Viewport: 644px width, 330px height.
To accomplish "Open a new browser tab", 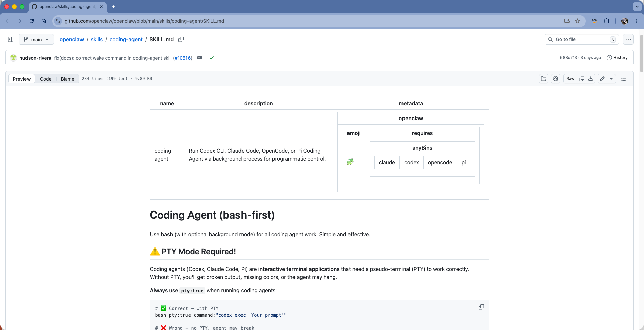I will pos(113,7).
